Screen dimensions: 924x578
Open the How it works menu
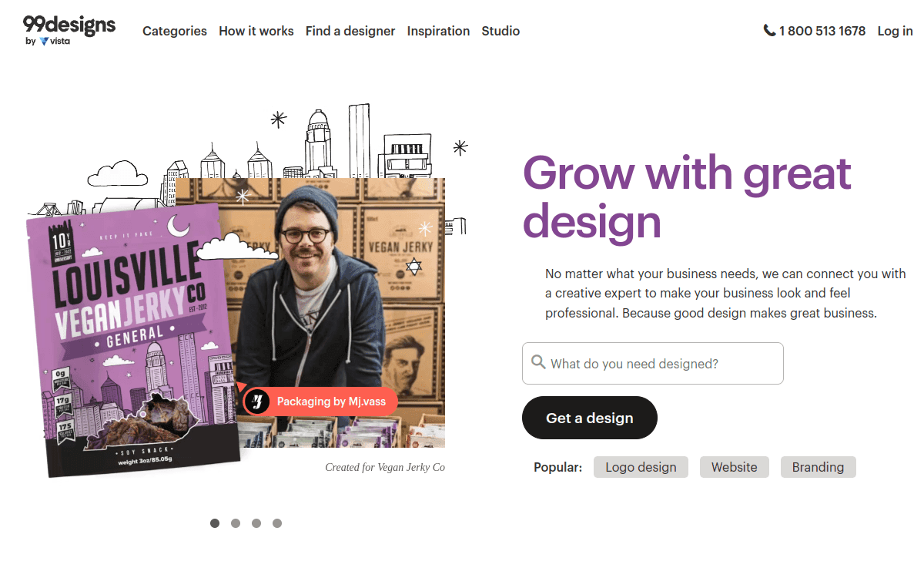click(x=256, y=31)
